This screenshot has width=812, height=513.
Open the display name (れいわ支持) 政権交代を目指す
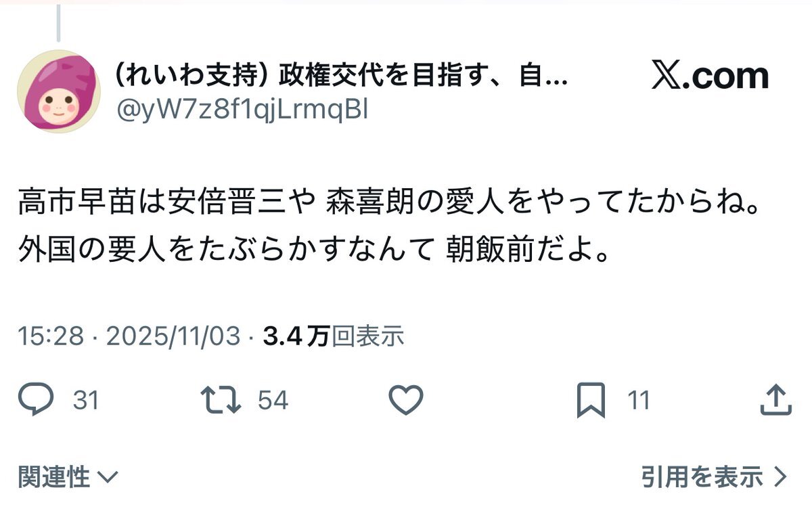pos(342,76)
